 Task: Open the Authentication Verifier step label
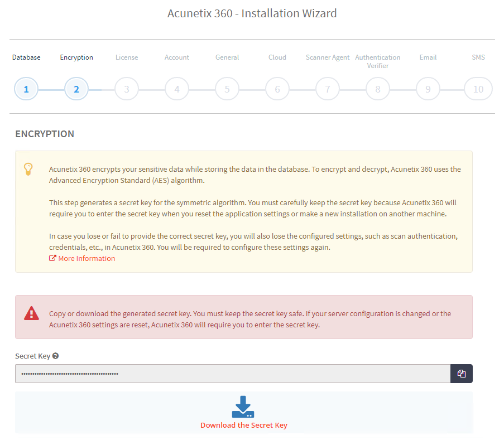378,61
